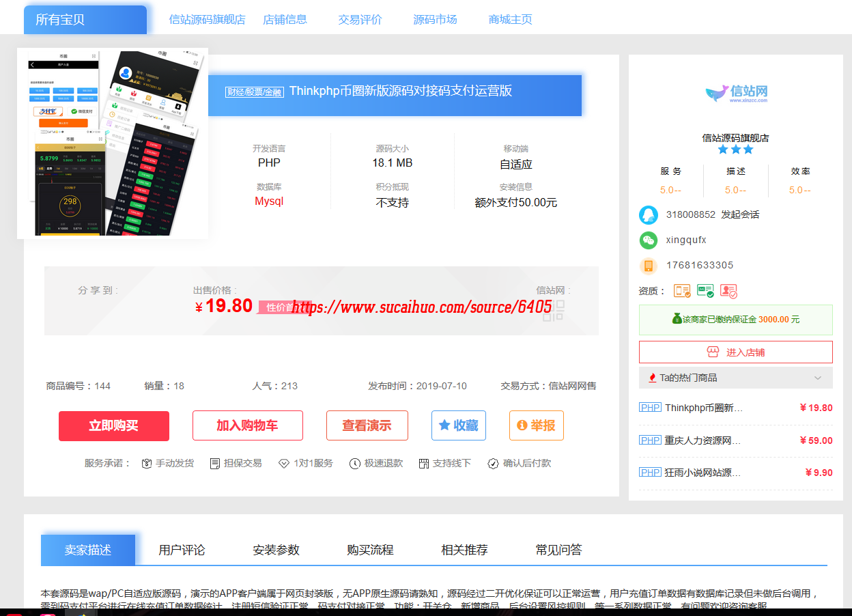Click the green WeChat contact icon
852x616 pixels.
pyautogui.click(x=648, y=240)
